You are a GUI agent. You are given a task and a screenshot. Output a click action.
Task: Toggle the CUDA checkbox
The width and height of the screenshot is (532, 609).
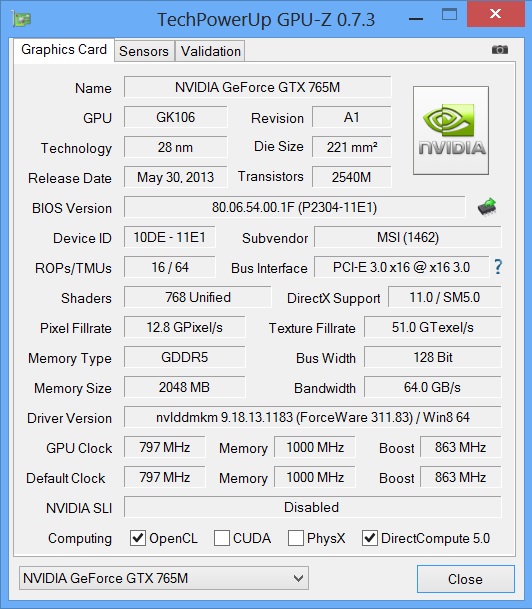pos(222,538)
